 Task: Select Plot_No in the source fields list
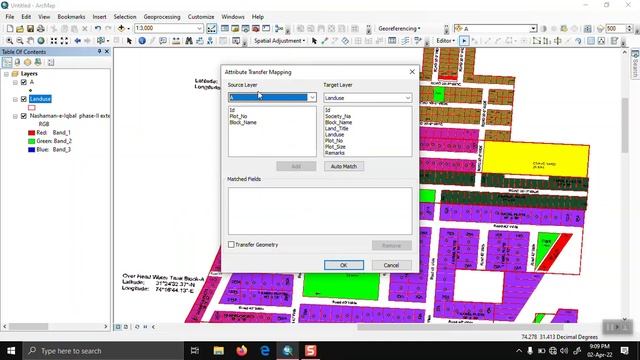coord(238,116)
